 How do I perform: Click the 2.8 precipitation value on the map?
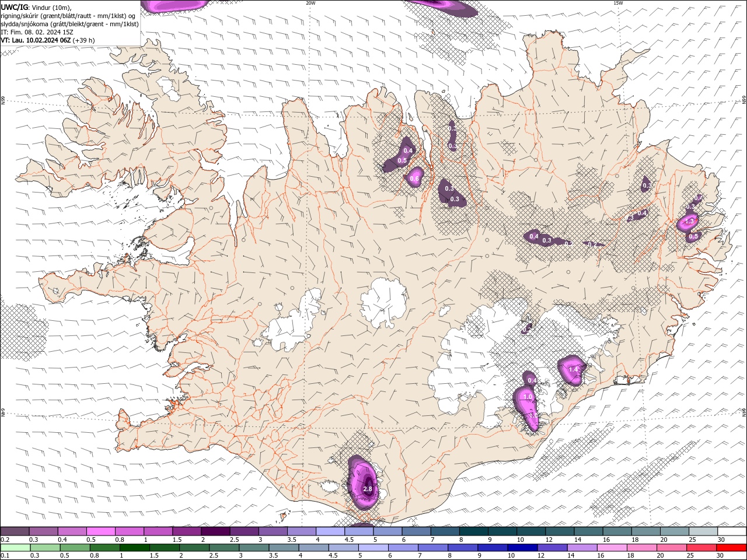[368, 489]
